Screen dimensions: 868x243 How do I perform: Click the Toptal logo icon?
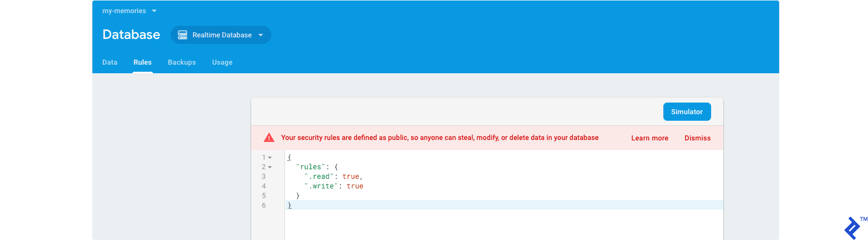852,228
